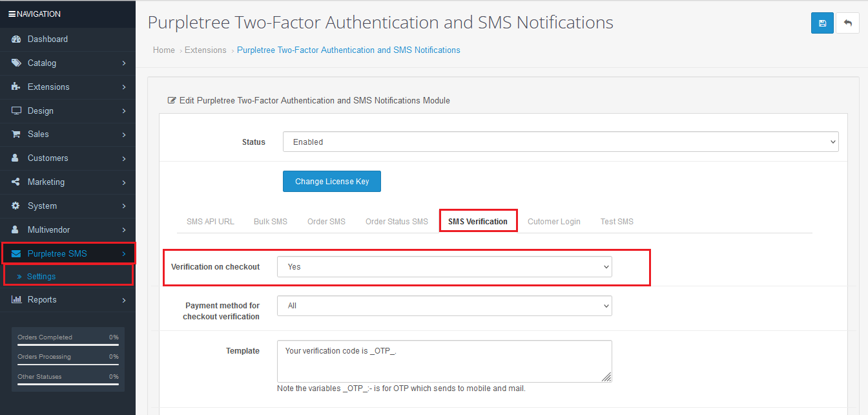The image size is (868, 415).
Task: Click the Design monitor icon
Action: click(x=16, y=111)
